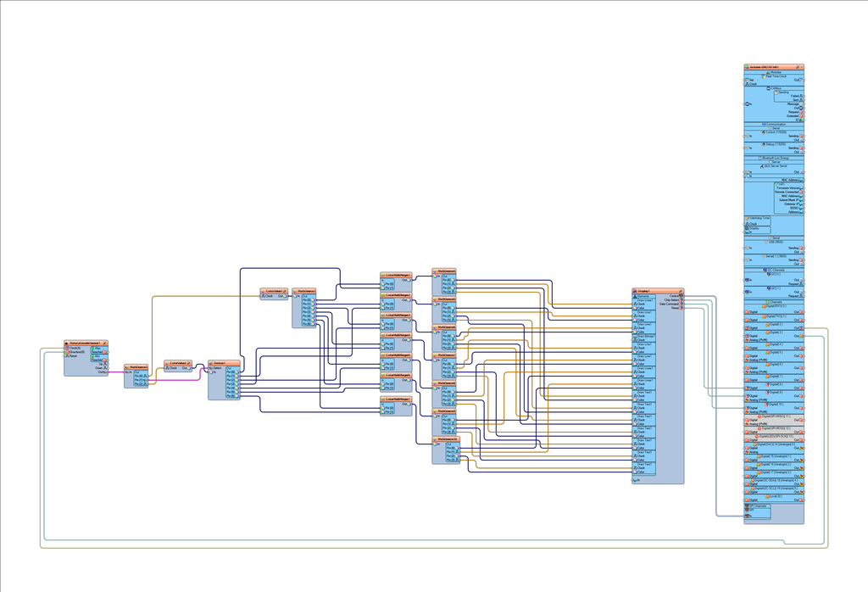Click the Demux1 component header icon
The height and width of the screenshot is (592, 868).
pos(211,363)
